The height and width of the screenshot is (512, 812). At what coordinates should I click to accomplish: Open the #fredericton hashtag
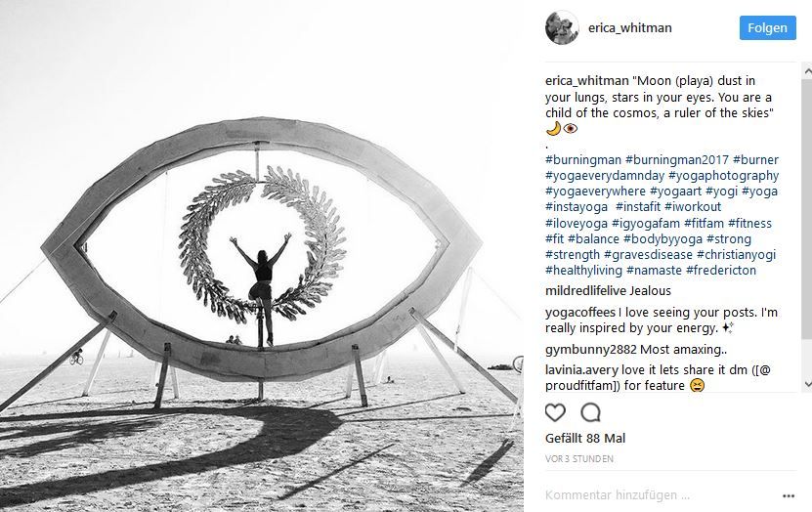pos(721,271)
